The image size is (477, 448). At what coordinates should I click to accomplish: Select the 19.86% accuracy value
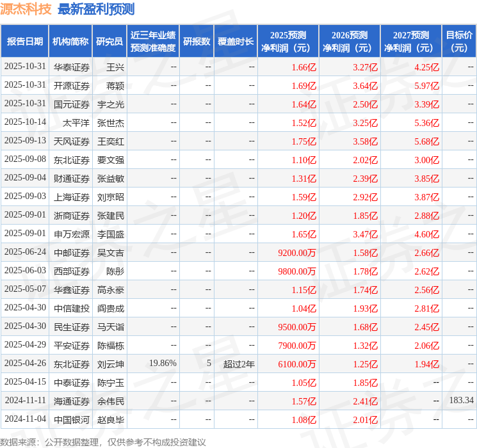pyautogui.click(x=163, y=363)
